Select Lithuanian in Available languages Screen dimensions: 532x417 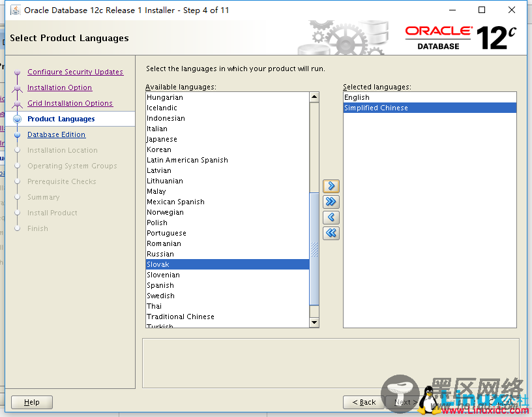coord(228,181)
